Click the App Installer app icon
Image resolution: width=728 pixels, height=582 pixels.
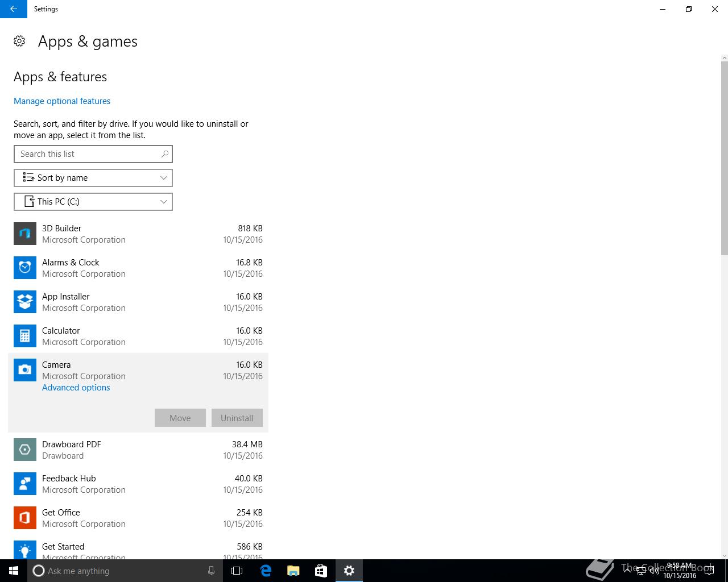(25, 302)
